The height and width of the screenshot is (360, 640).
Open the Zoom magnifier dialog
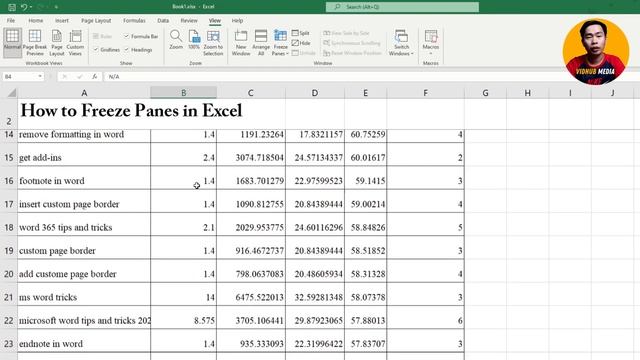click(176, 40)
